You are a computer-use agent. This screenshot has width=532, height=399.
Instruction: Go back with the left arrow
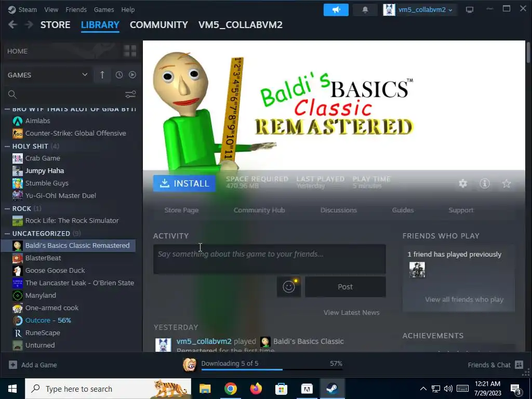[12, 25]
